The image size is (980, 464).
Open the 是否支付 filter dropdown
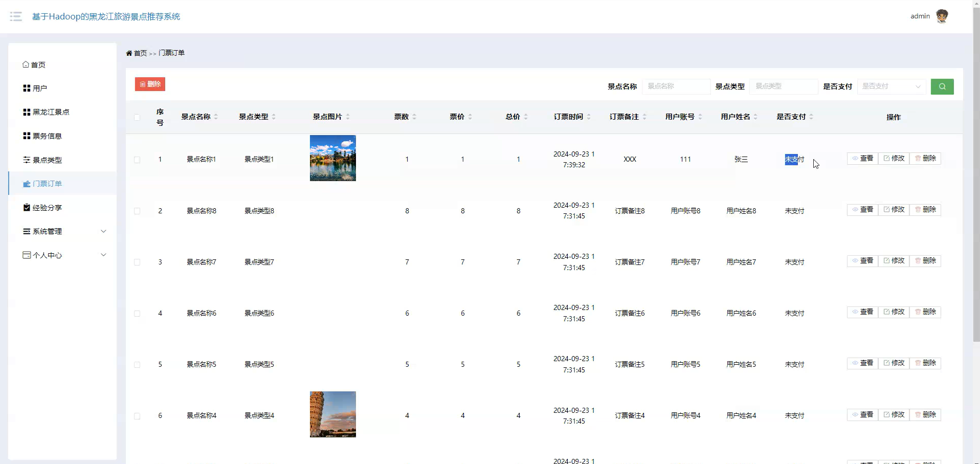tap(892, 86)
